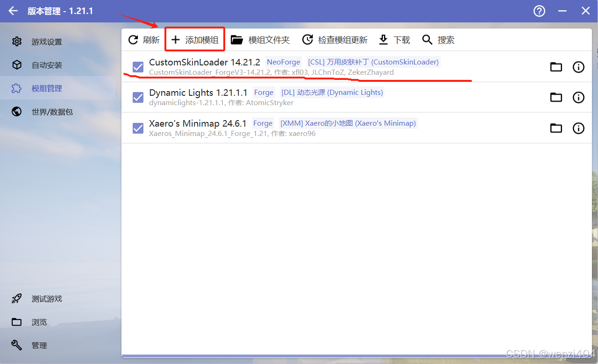Close the 版本管理 window
This screenshot has width=598, height=364.
585,11
